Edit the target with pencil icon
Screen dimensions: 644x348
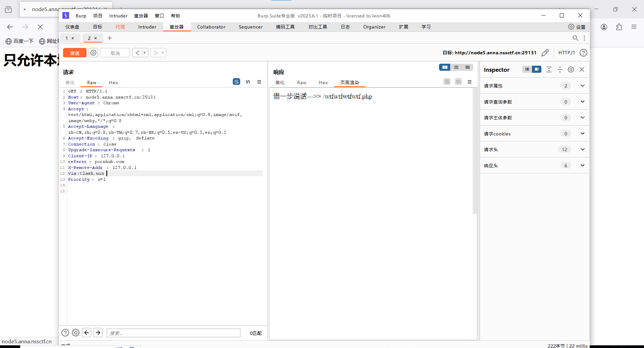pos(545,53)
